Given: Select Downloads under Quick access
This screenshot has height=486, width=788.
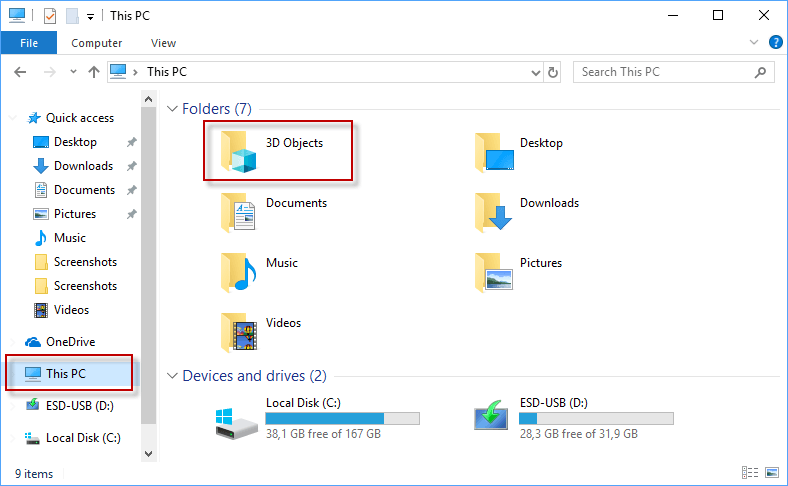Looking at the screenshot, I should coord(83,166).
